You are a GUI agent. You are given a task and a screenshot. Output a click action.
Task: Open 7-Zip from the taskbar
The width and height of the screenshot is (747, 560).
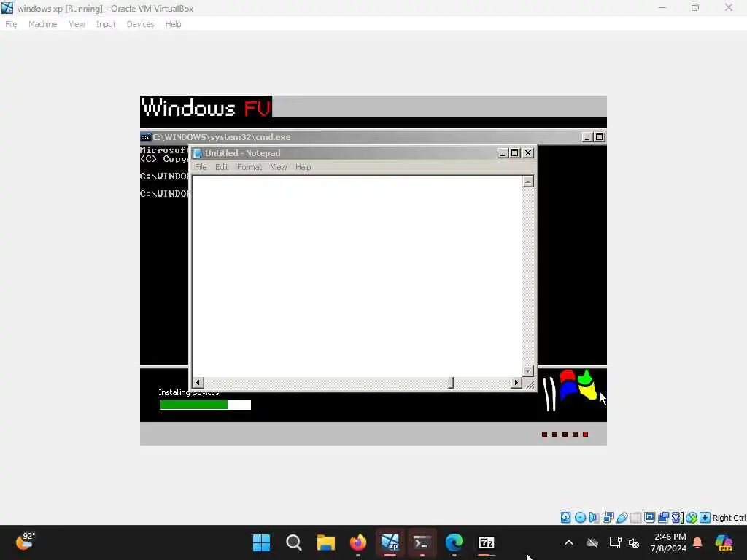(487, 542)
